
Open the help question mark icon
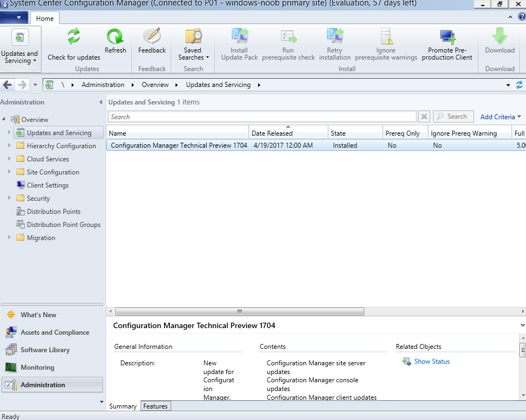pyautogui.click(x=522, y=16)
